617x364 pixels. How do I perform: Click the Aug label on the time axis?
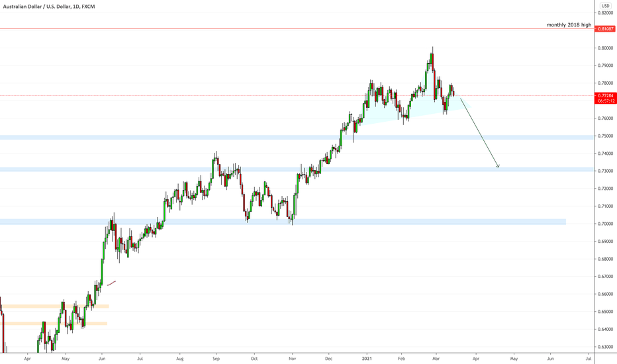pyautogui.click(x=180, y=359)
